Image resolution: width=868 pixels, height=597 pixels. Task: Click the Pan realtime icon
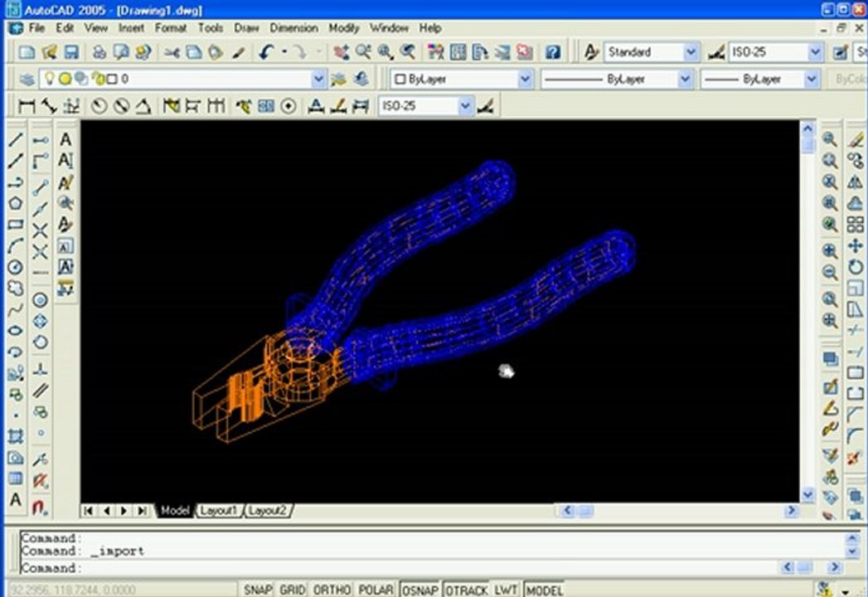click(x=341, y=52)
